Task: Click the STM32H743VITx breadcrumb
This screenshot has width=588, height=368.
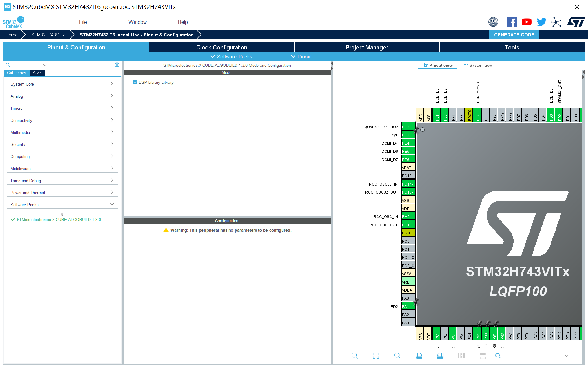Action: pos(48,35)
